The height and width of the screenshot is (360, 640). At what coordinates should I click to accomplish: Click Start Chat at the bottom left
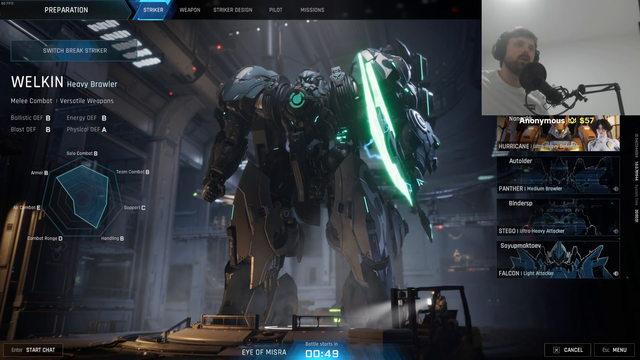[x=33, y=350]
